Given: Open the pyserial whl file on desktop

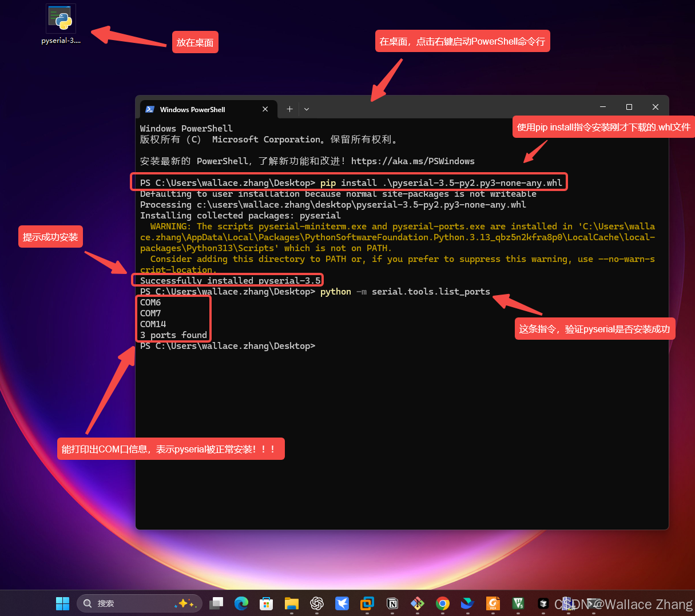Looking at the screenshot, I should pos(61,25).
